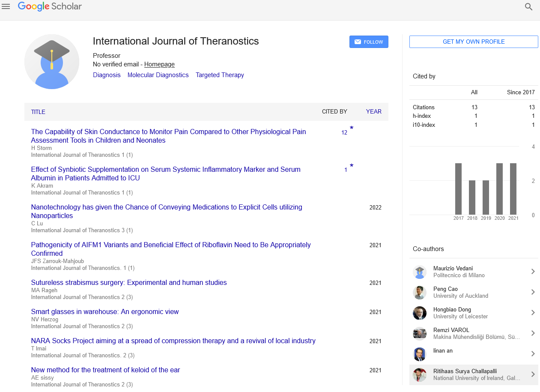
Task: Click Hongbiao Dong profile photo
Action: (420, 313)
